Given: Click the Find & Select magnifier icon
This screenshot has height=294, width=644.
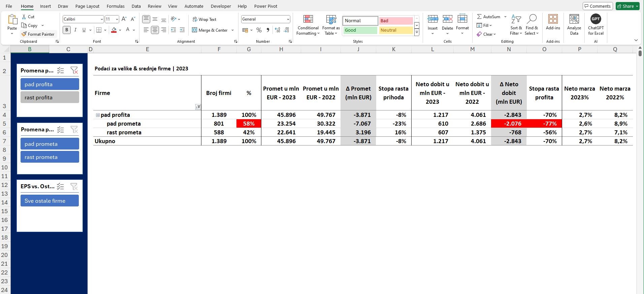Looking at the screenshot, I should click(x=532, y=19).
